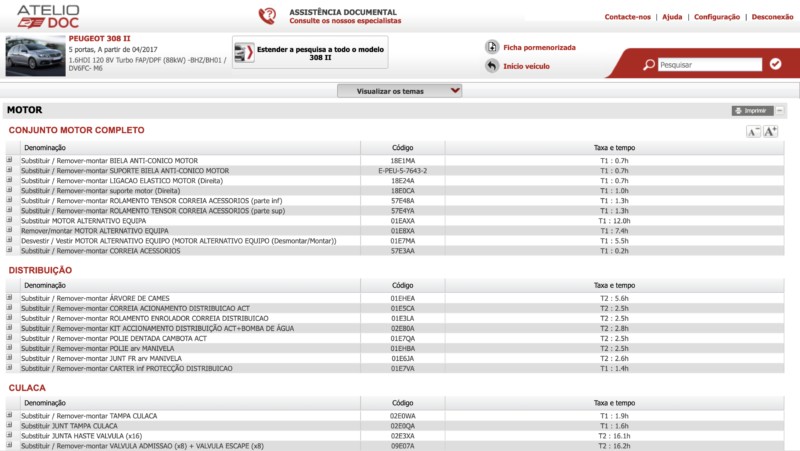Screen dimensions: 800x451
Task: Select code E-PEU-5-7643-2 cell
Action: (403, 170)
